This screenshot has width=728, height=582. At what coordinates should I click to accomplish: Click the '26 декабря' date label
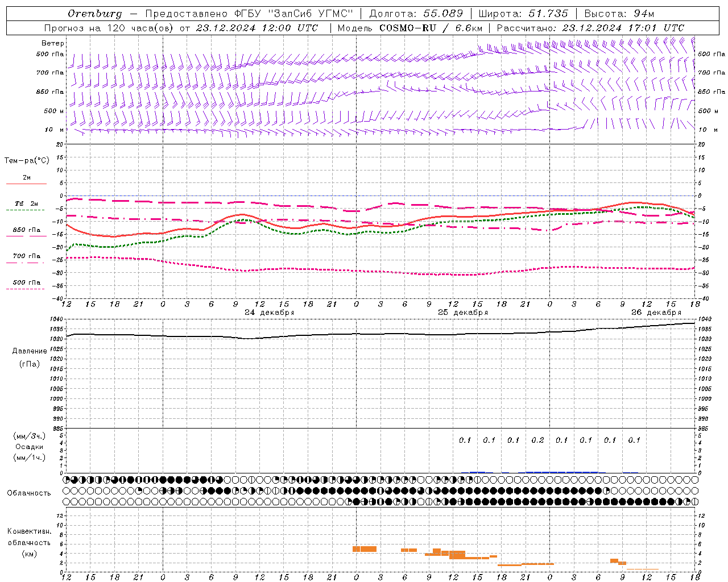656,313
